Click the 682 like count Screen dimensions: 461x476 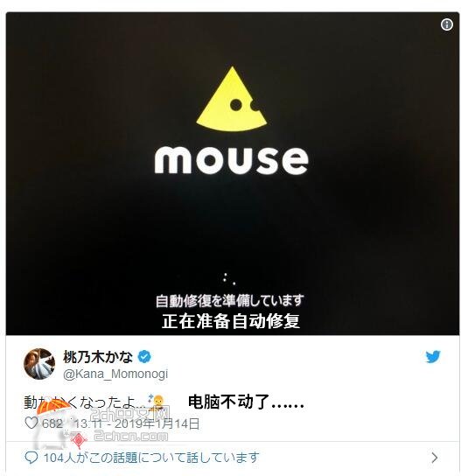point(52,423)
